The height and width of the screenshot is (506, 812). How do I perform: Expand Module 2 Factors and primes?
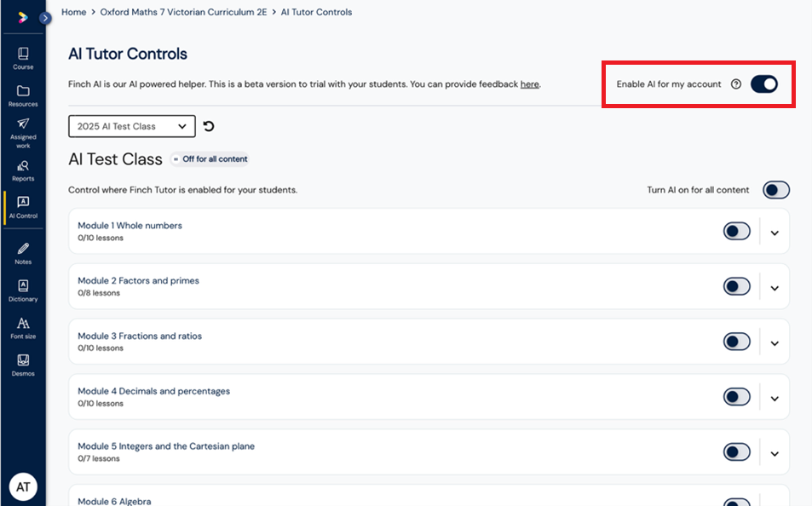[775, 289]
